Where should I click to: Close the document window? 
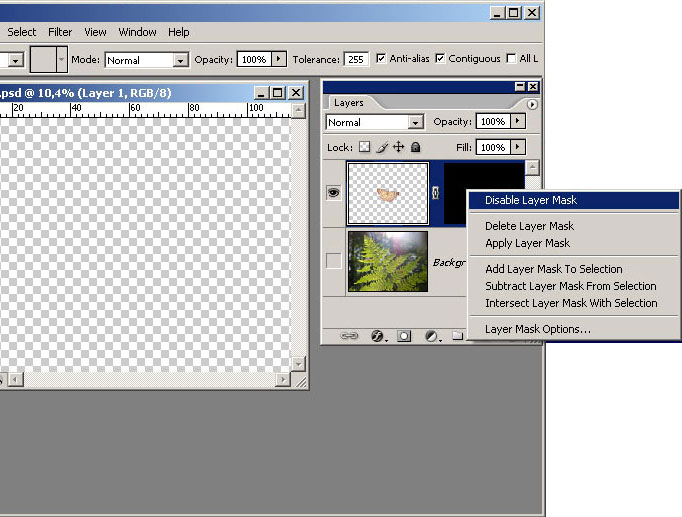pos(296,93)
